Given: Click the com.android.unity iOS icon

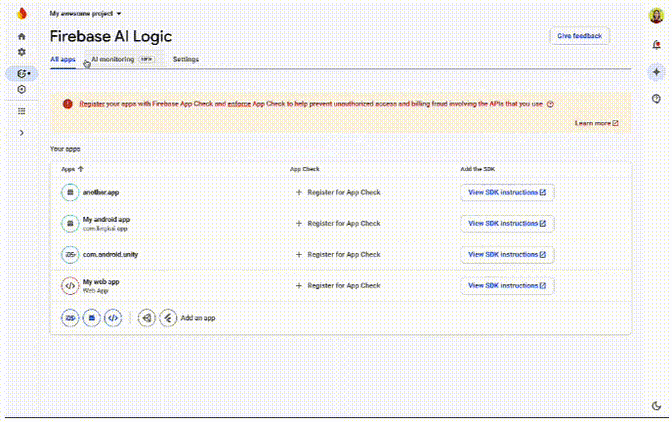Looking at the screenshot, I should point(70,254).
